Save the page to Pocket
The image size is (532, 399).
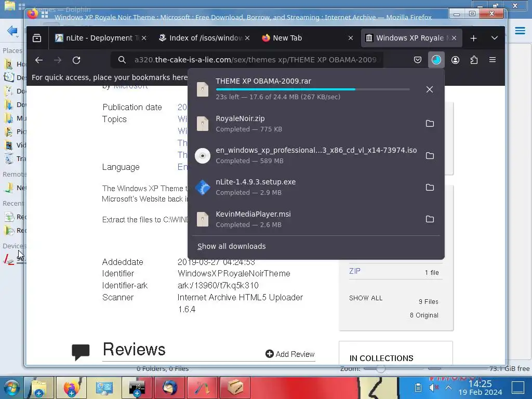click(418, 60)
